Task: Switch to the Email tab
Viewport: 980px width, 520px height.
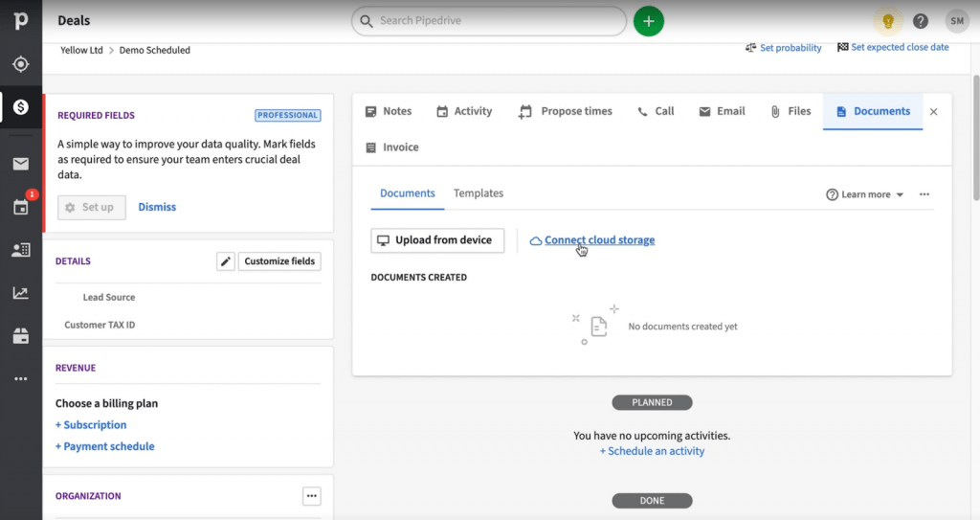Action: point(722,111)
